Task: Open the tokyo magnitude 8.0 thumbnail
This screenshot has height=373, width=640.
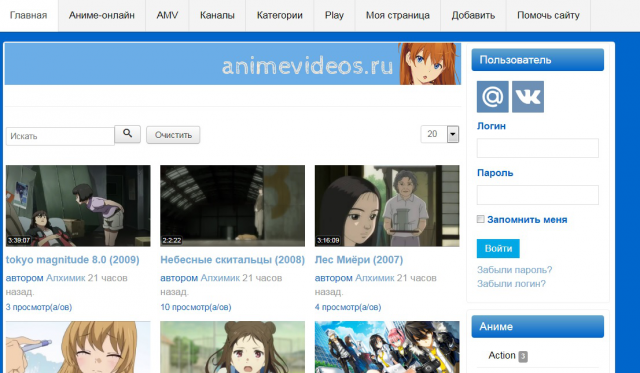Action: coord(78,206)
